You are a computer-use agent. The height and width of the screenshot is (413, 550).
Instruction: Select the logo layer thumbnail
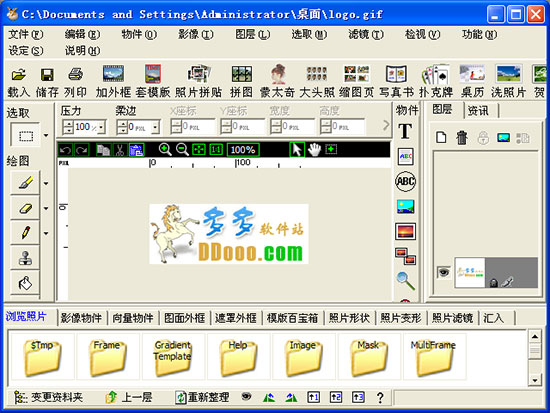[470, 273]
